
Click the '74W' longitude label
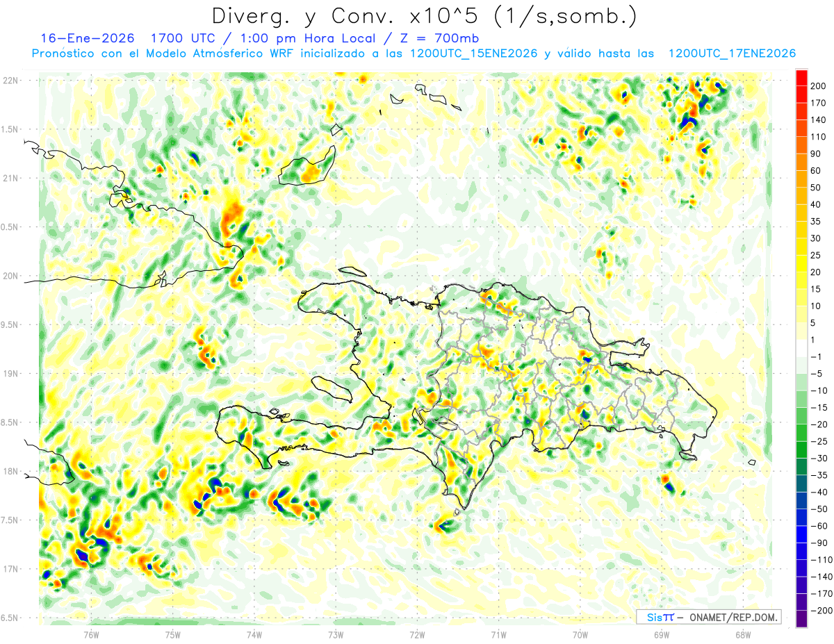pos(254,634)
